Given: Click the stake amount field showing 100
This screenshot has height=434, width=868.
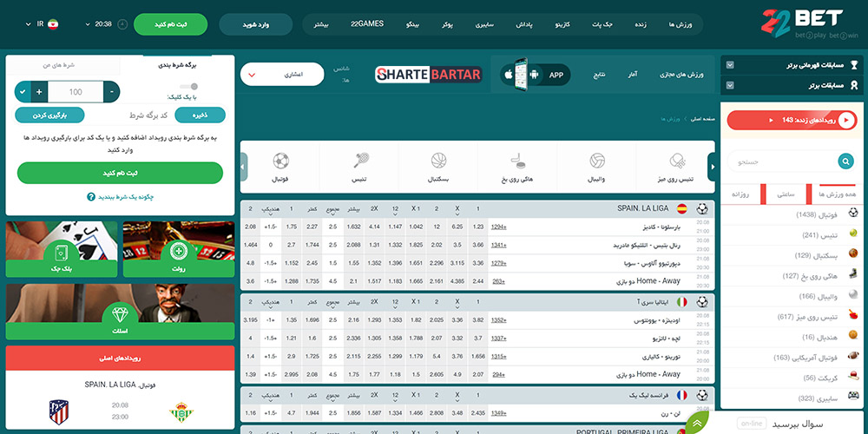Looking at the screenshot, I should (76, 92).
